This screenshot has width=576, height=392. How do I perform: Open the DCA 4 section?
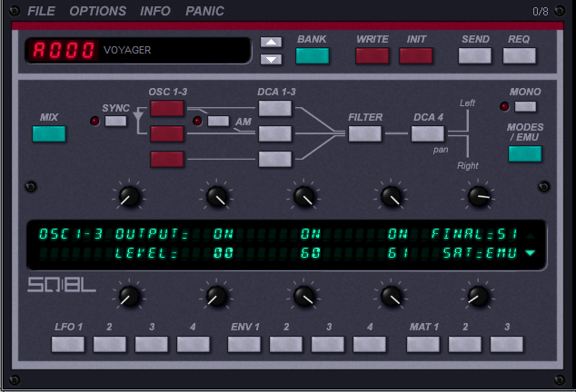(x=427, y=134)
